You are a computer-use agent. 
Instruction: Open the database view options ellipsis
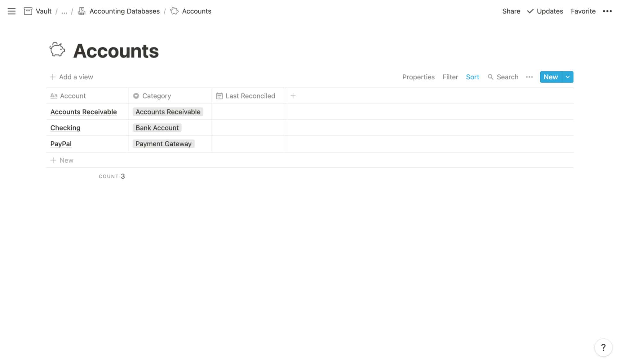pyautogui.click(x=529, y=77)
